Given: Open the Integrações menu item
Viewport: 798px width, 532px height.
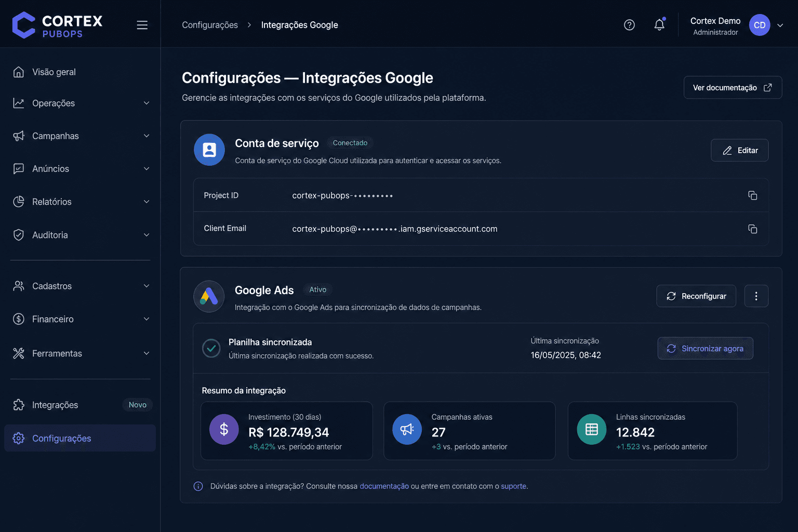Looking at the screenshot, I should coord(80,405).
